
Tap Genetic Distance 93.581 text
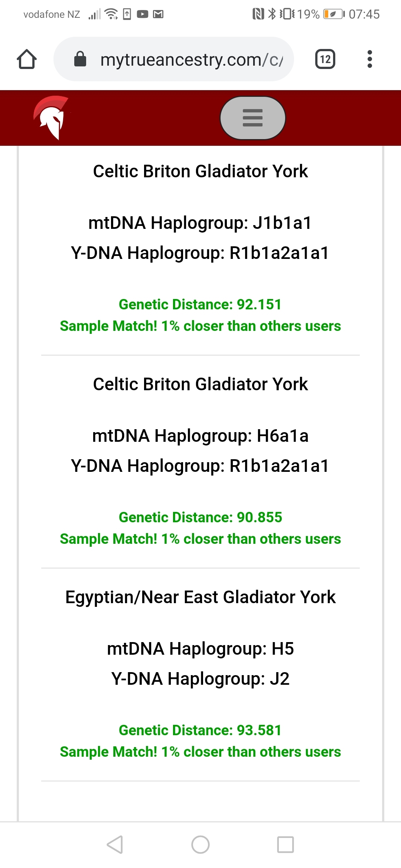click(200, 730)
